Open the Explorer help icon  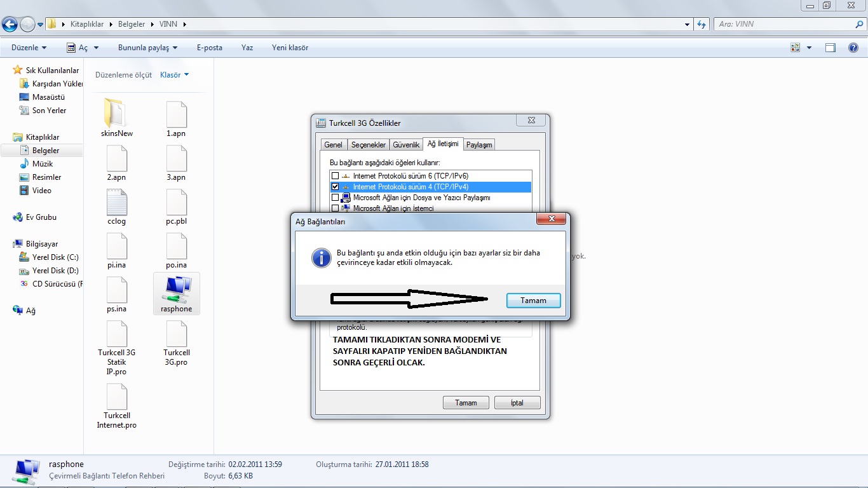tap(853, 48)
